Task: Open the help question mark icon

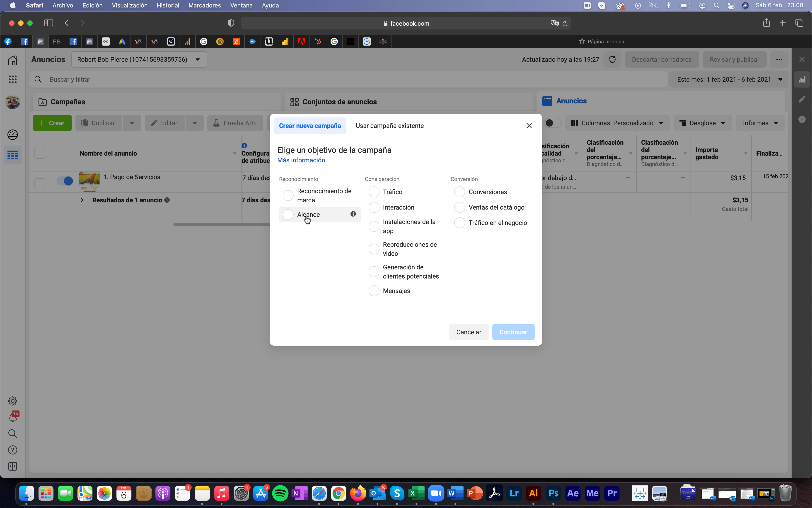Action: click(13, 450)
